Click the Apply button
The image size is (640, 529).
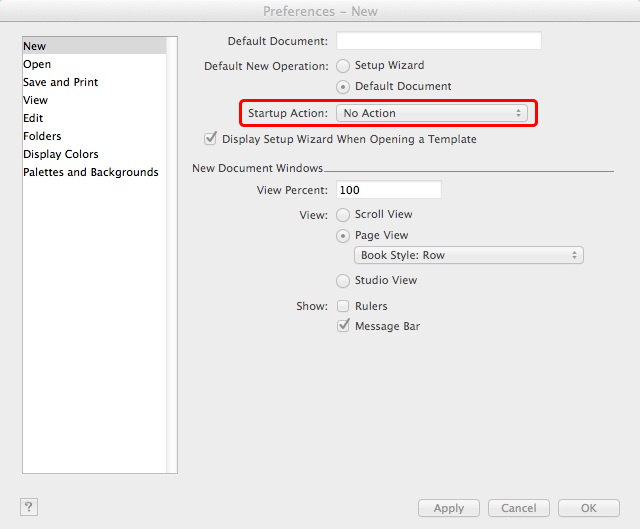coord(448,508)
